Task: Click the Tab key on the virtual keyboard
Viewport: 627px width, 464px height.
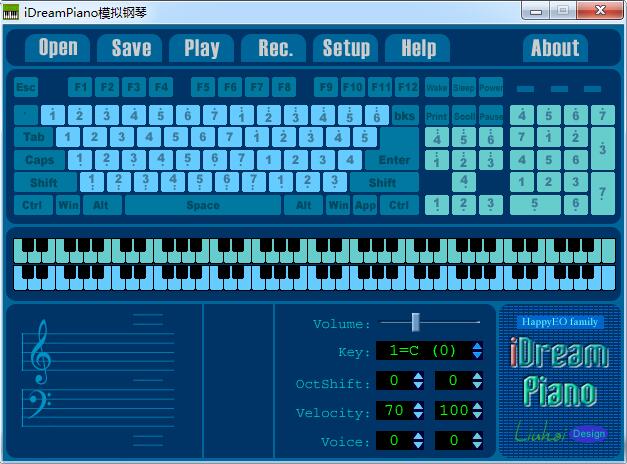Action: click(34, 137)
